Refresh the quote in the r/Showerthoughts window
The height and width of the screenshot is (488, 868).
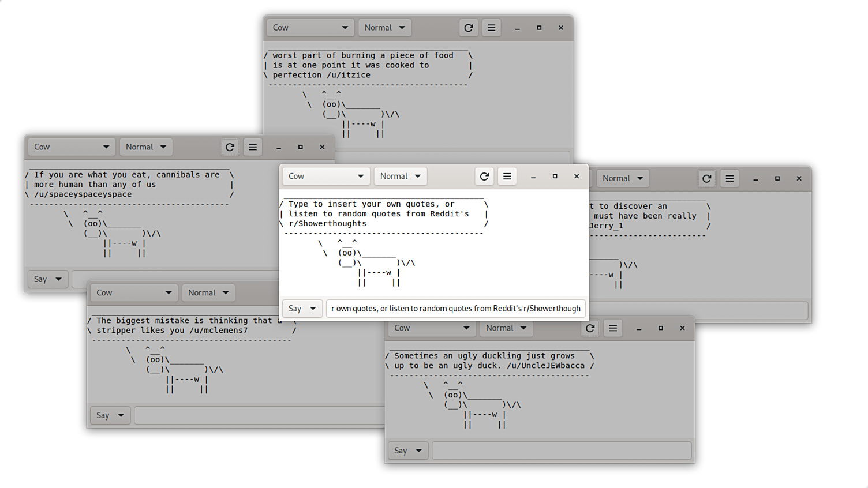coord(484,176)
